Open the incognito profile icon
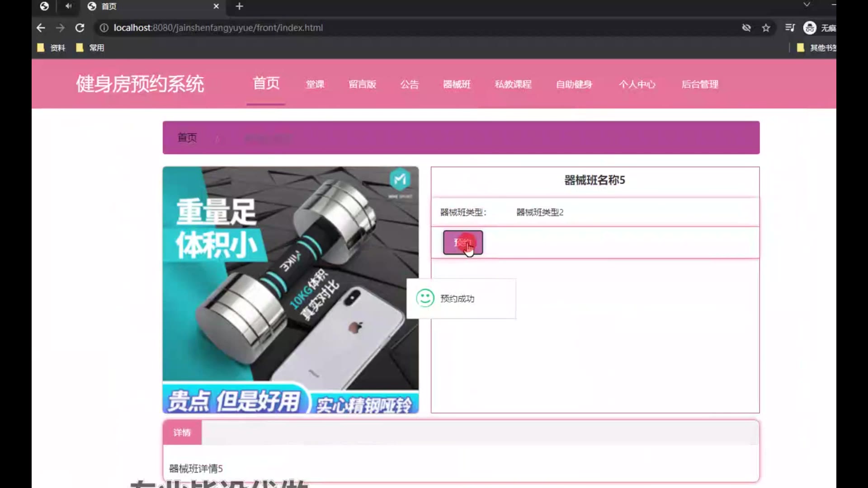 [x=810, y=28]
